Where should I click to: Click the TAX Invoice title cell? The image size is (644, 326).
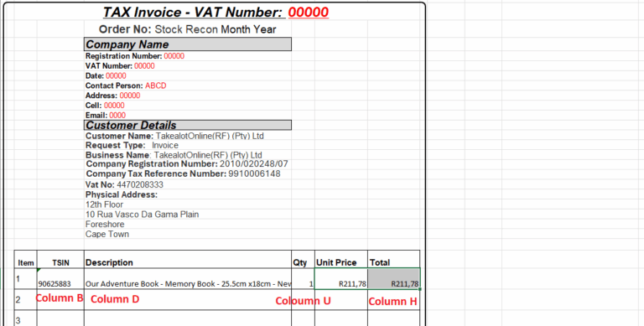tap(216, 13)
